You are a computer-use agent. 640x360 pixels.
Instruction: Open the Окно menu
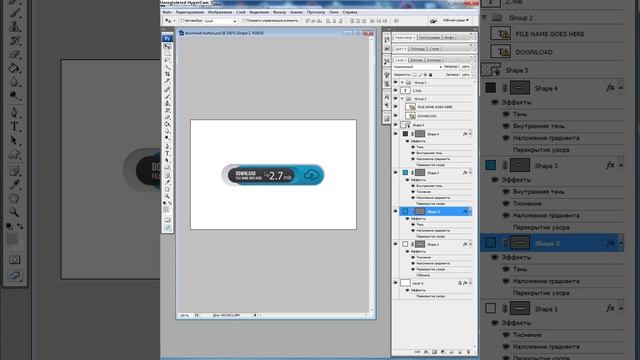334,12
